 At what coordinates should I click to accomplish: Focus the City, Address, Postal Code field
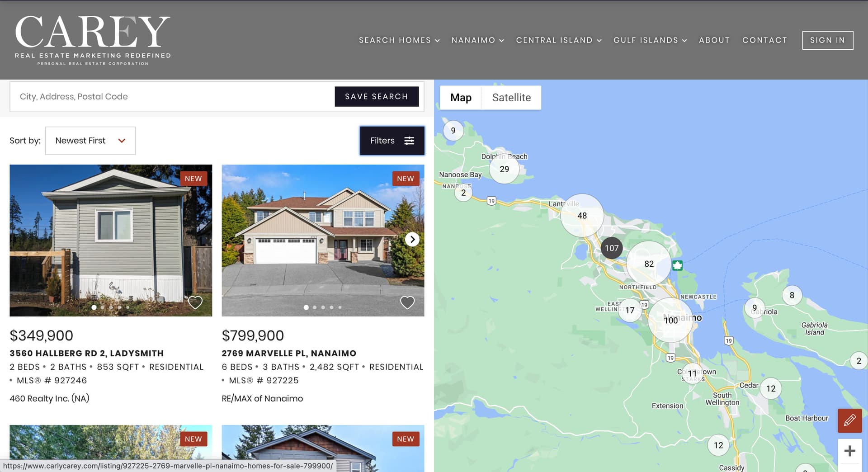[172, 96]
